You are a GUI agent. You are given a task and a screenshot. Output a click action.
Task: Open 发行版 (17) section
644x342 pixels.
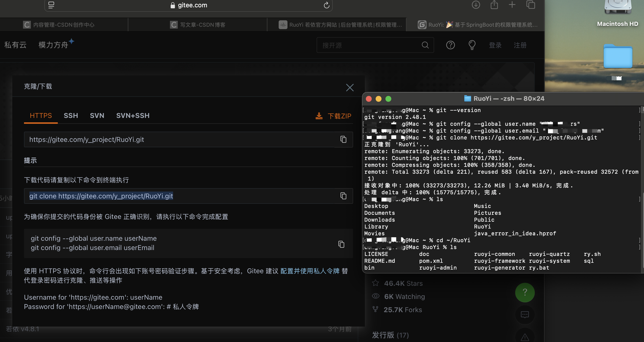(x=390, y=335)
